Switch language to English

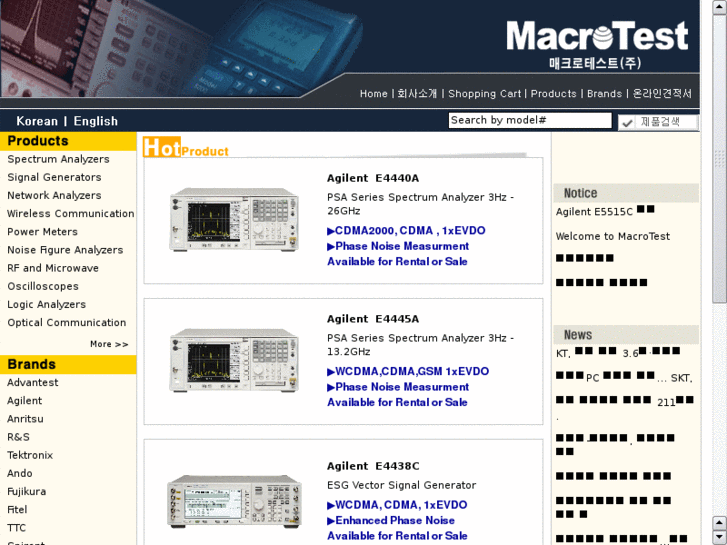96,121
